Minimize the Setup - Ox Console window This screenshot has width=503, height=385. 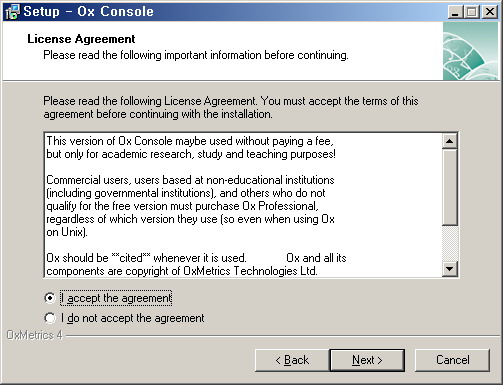tap(455, 12)
